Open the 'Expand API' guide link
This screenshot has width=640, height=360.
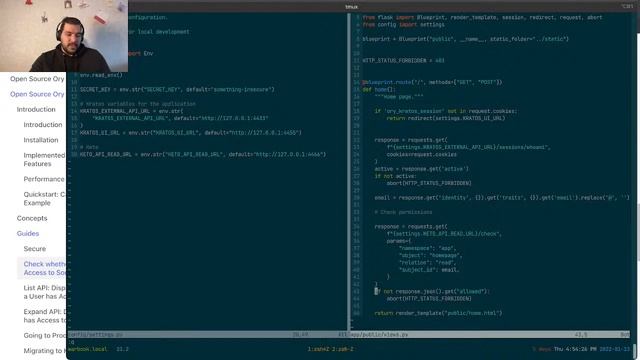pos(44,316)
